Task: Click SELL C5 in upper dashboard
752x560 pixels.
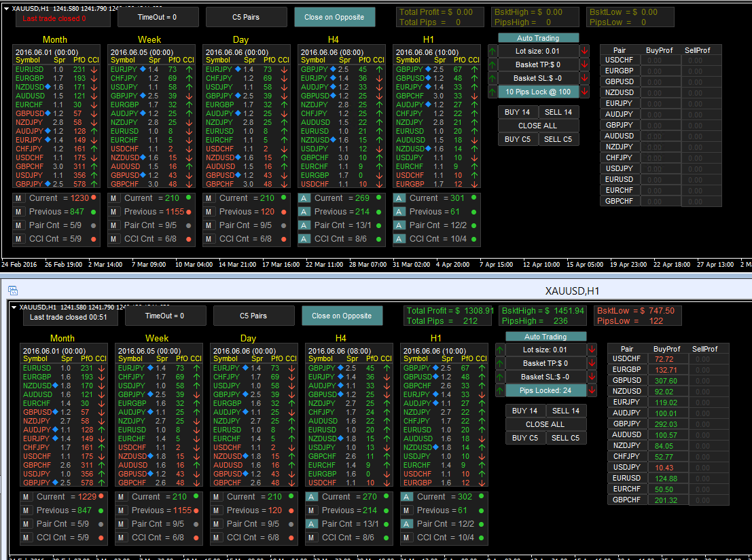Action: click(558, 139)
